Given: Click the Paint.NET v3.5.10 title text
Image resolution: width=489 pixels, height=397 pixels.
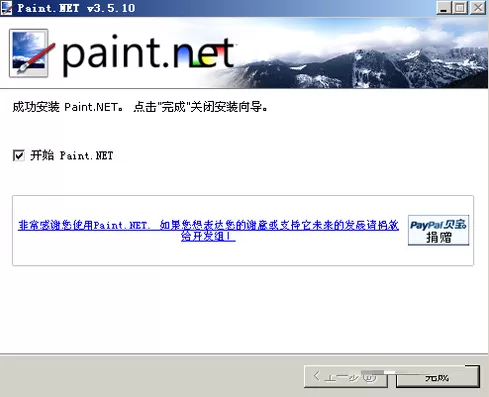Looking at the screenshot, I should [x=76, y=8].
